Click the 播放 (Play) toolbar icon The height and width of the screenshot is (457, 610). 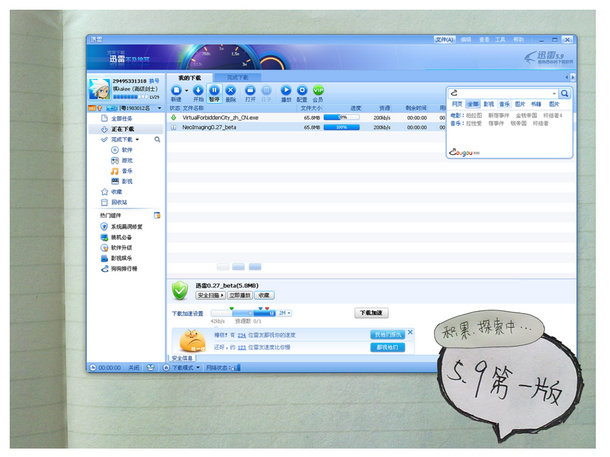tap(286, 91)
